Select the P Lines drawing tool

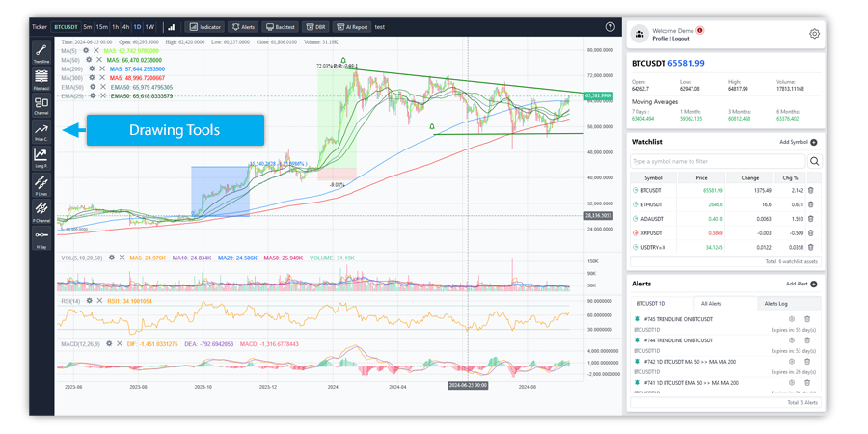point(41,184)
